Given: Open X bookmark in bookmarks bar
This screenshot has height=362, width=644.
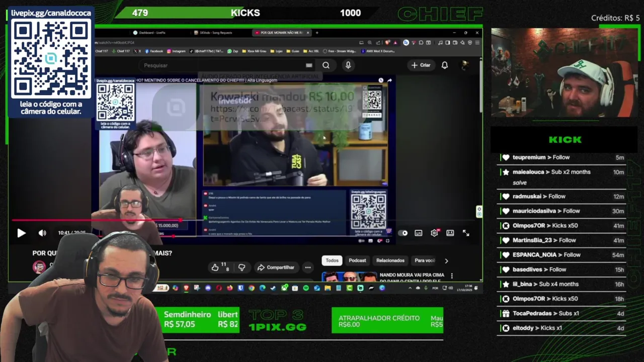Looking at the screenshot, I should click(137, 51).
